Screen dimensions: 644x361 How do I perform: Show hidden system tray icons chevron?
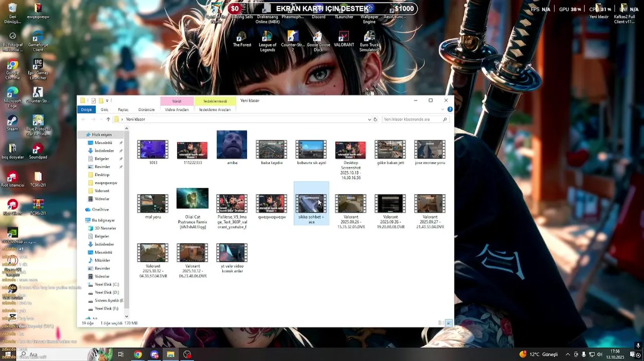click(x=568, y=354)
